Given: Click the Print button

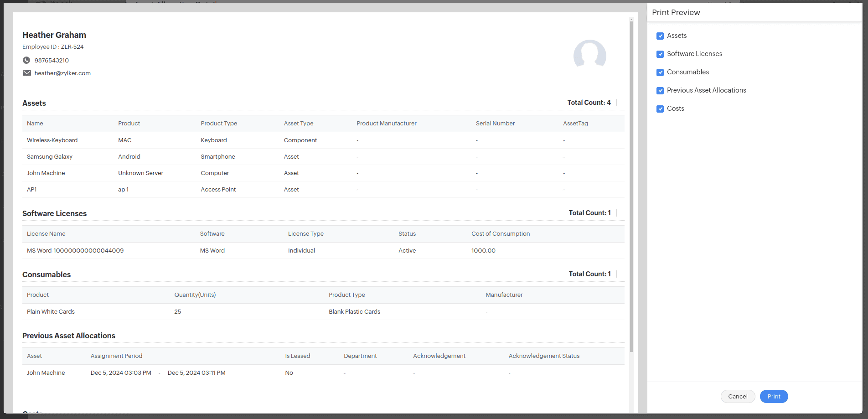Looking at the screenshot, I should click(774, 396).
